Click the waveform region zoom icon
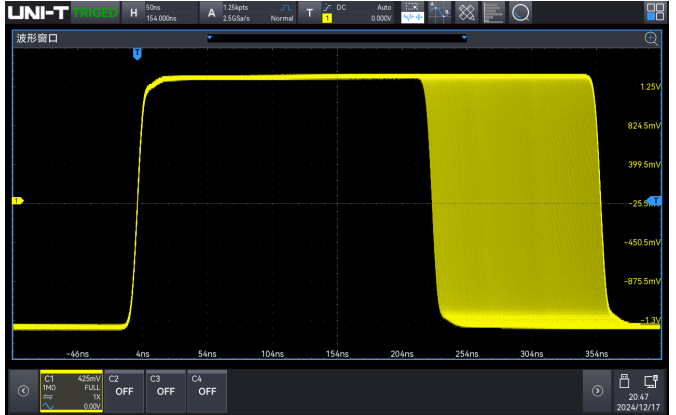Image resolution: width=676 pixels, height=415 pixels. (x=412, y=12)
